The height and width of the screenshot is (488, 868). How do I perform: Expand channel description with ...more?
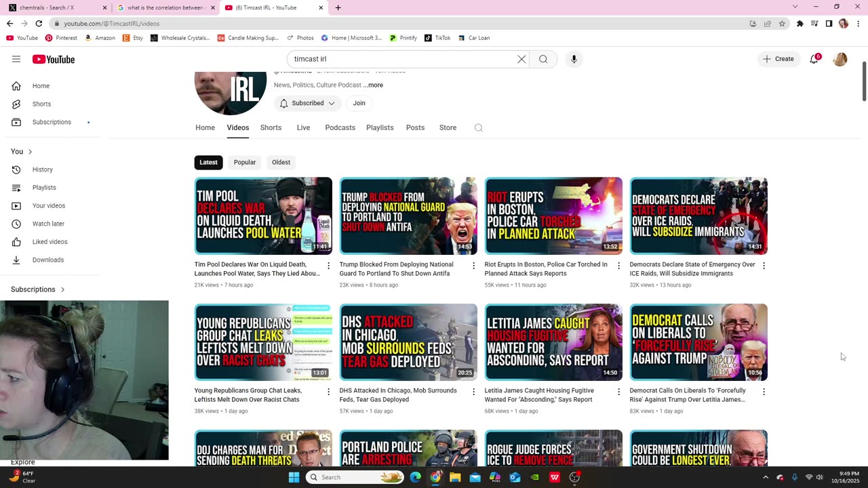[373, 85]
